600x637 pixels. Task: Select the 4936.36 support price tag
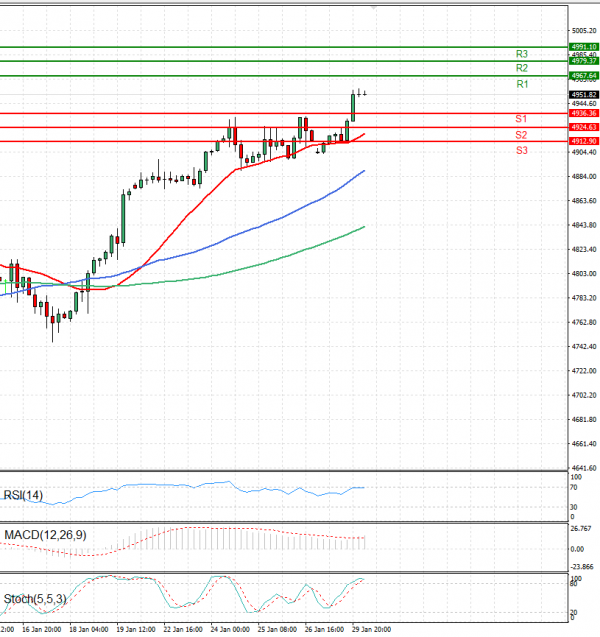coord(584,113)
